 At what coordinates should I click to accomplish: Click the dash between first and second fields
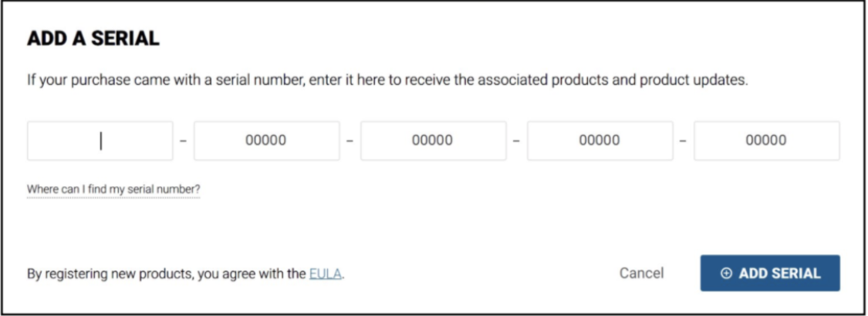pos(184,141)
